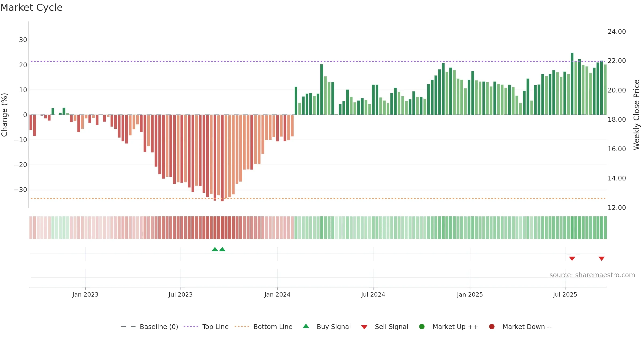The height and width of the screenshot is (362, 644).
Task: Toggle the Baseline (0) legend entry
Action: (149, 327)
